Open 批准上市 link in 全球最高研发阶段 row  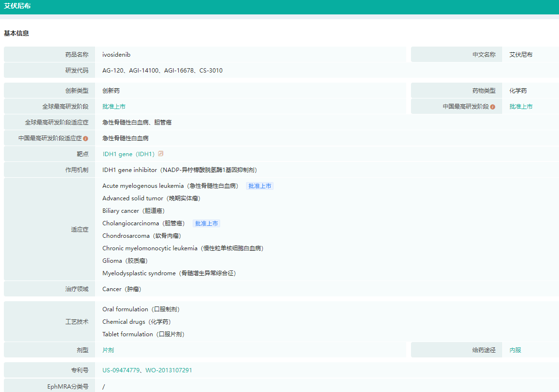tap(114, 107)
